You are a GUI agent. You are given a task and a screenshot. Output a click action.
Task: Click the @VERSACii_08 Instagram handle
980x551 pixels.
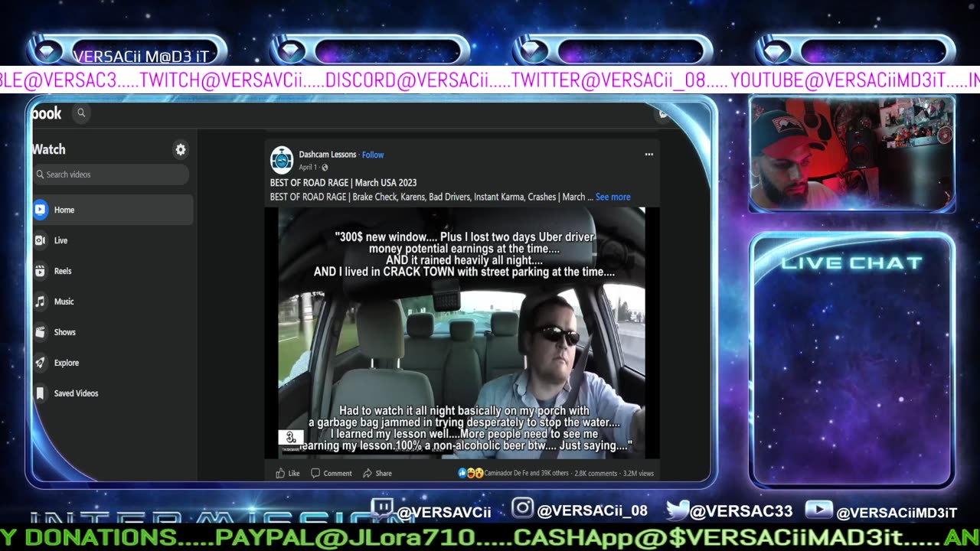tap(592, 510)
